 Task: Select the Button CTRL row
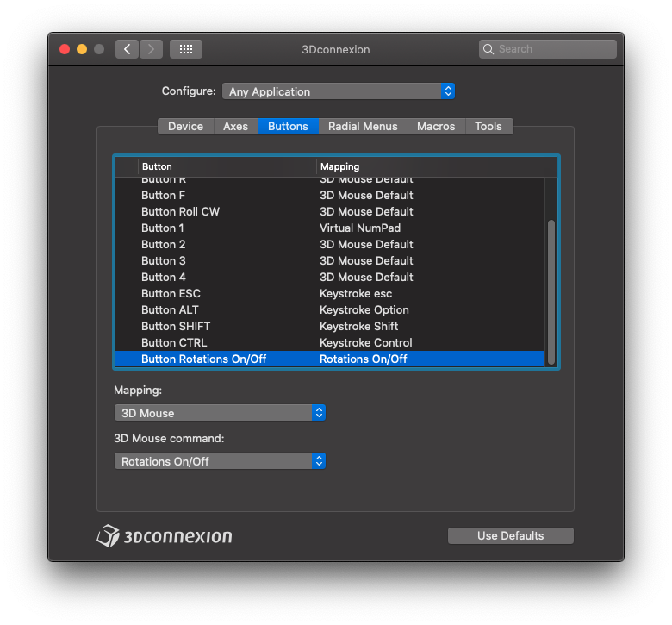tap(330, 343)
